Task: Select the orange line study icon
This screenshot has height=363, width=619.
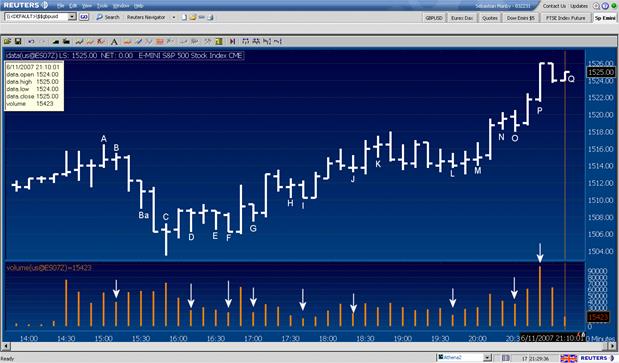Action: (x=90, y=41)
